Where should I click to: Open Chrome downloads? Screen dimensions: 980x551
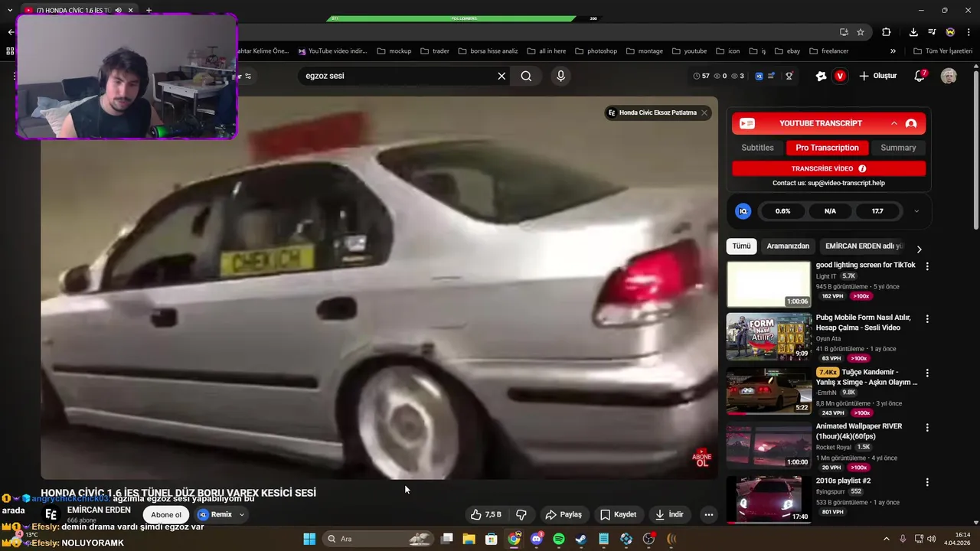[x=913, y=32]
